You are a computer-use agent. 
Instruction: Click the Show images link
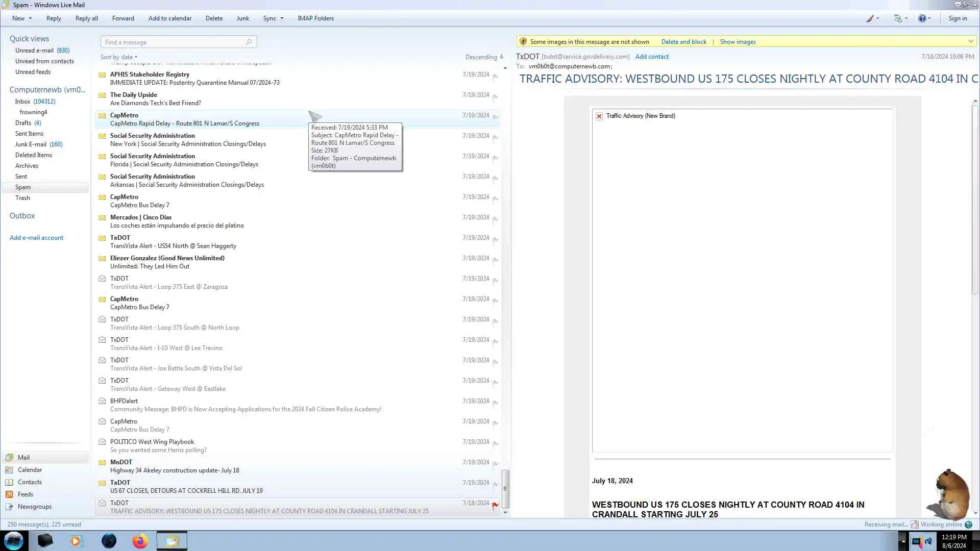click(x=738, y=42)
